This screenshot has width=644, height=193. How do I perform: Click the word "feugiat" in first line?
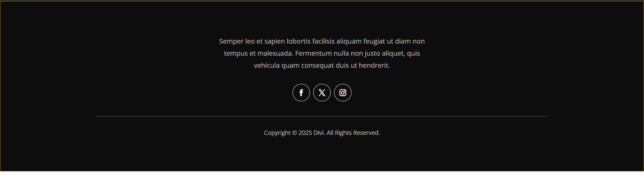click(x=374, y=42)
